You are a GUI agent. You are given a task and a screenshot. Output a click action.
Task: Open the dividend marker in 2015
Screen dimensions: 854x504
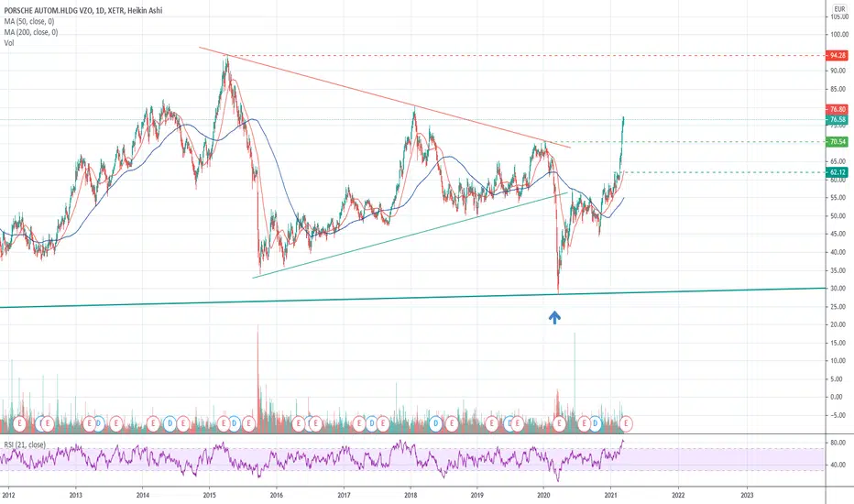point(235,422)
